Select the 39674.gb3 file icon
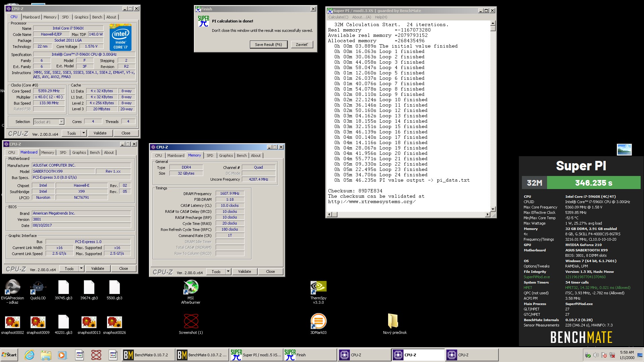 pyautogui.click(x=89, y=290)
